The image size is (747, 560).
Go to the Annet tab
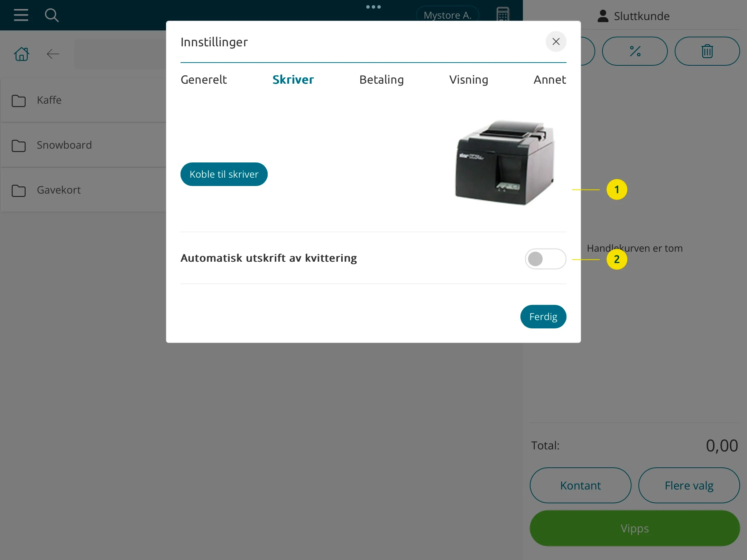550,80
